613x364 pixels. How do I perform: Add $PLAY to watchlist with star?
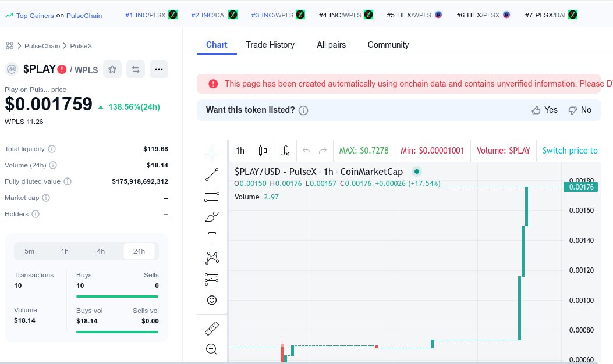click(x=112, y=69)
